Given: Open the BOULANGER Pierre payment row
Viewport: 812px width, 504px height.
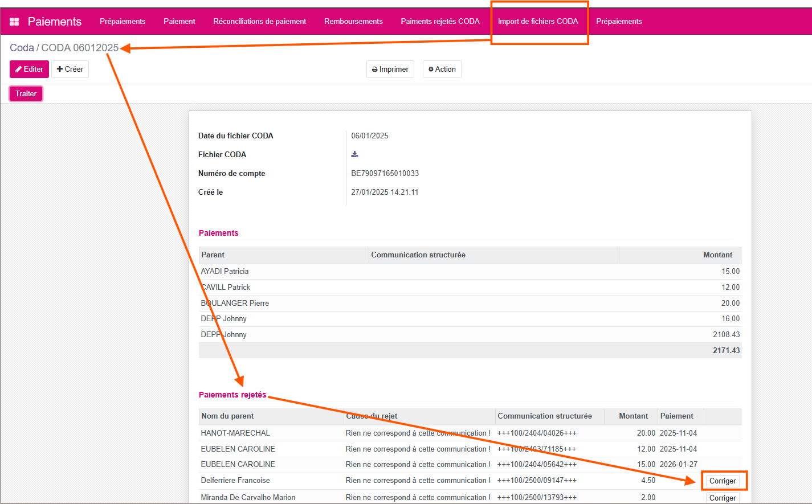Looking at the screenshot, I should [x=235, y=304].
